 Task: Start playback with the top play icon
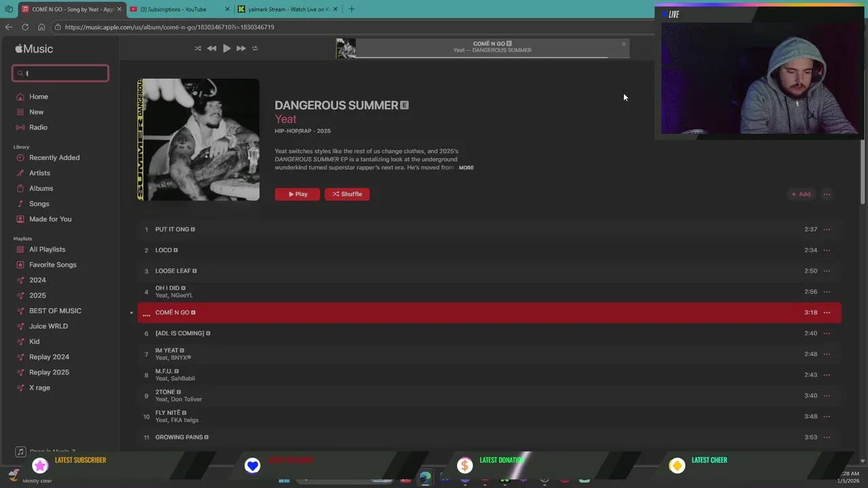(226, 48)
